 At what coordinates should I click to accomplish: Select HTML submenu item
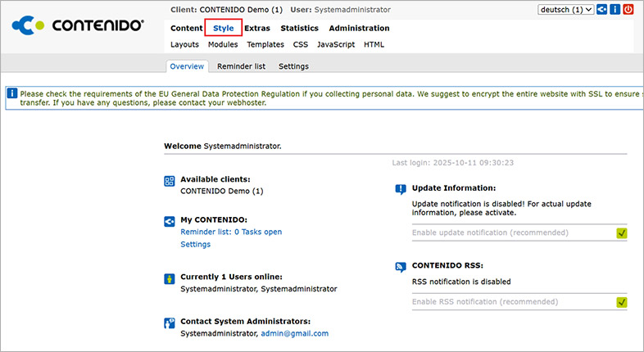(374, 44)
